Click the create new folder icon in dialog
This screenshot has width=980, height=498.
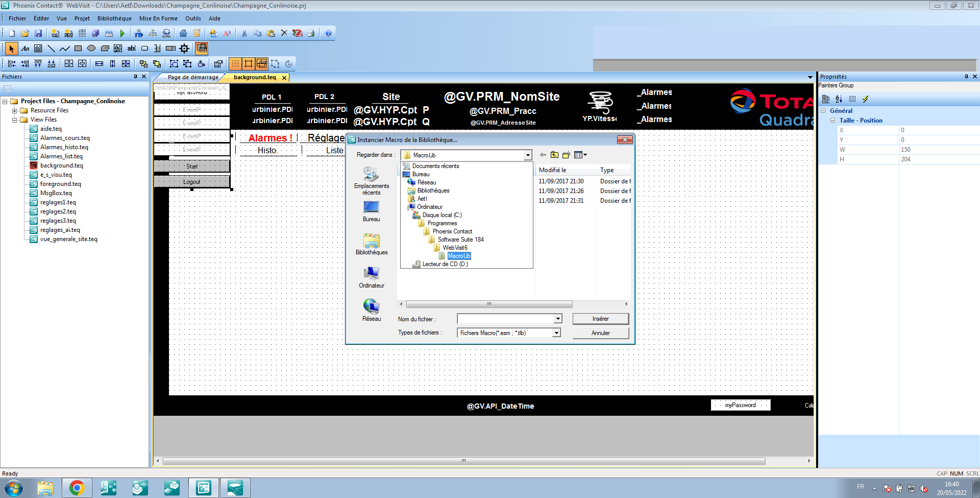[566, 155]
